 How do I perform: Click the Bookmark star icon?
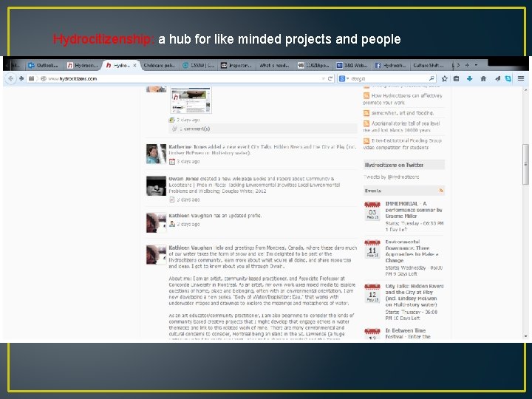coord(444,79)
